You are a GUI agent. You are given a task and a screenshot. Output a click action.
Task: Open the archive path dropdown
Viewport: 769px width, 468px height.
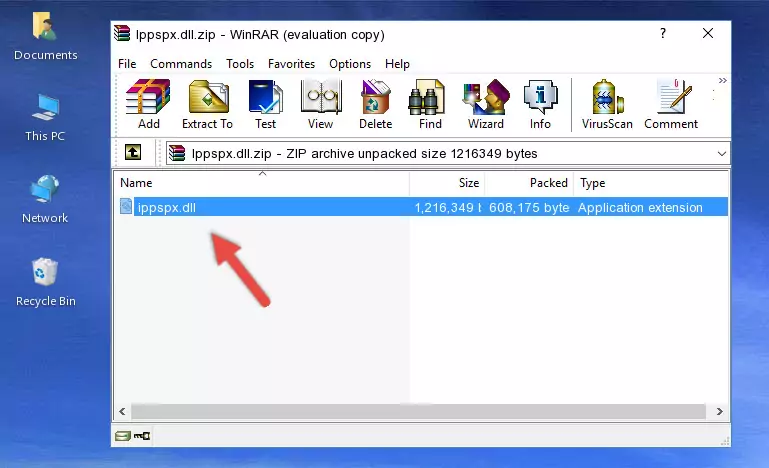point(721,154)
